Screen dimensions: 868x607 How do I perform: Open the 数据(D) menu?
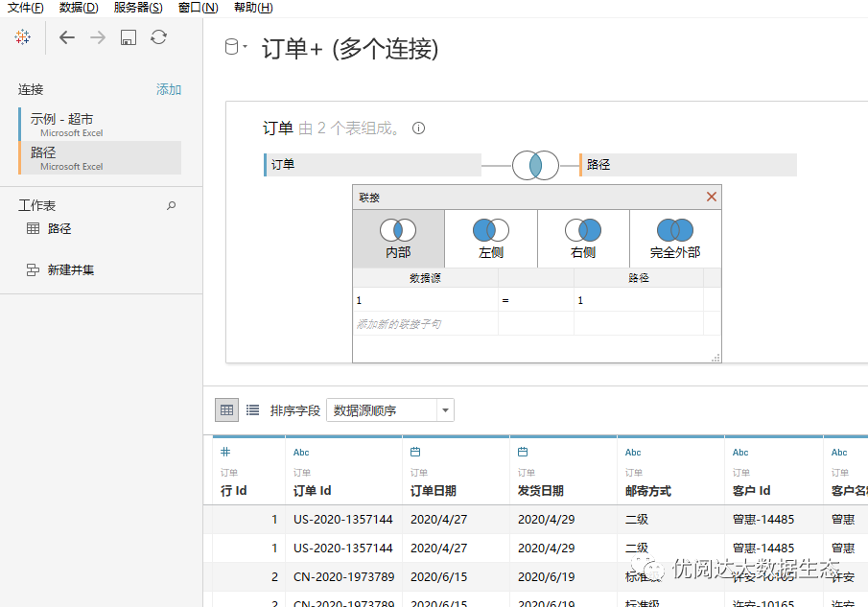79,8
